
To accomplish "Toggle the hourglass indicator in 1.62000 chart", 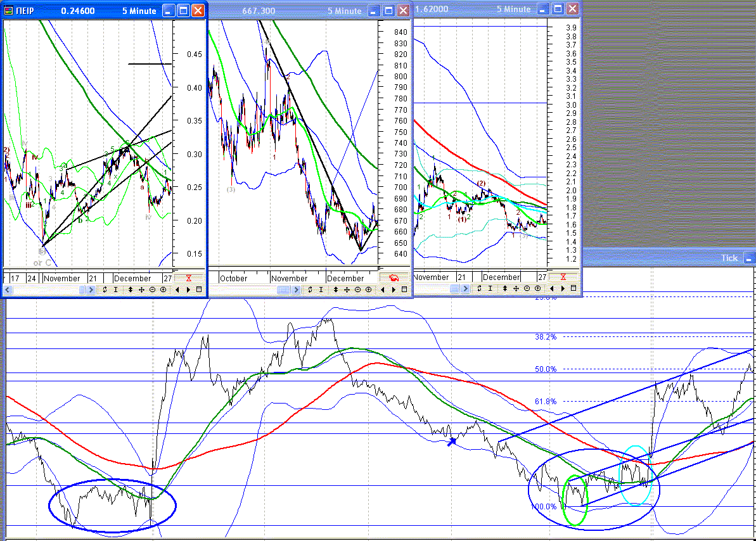I will [x=563, y=277].
